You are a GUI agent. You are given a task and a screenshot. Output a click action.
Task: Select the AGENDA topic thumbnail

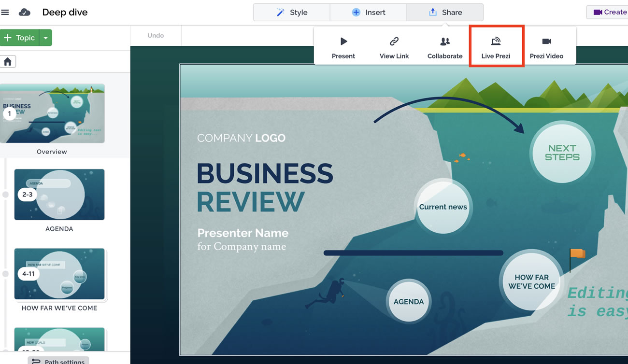59,195
